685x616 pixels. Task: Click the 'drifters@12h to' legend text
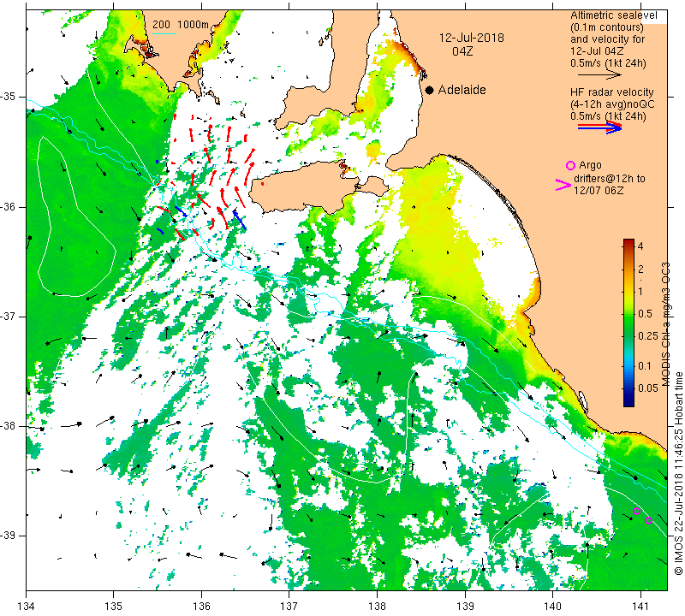tap(609, 179)
